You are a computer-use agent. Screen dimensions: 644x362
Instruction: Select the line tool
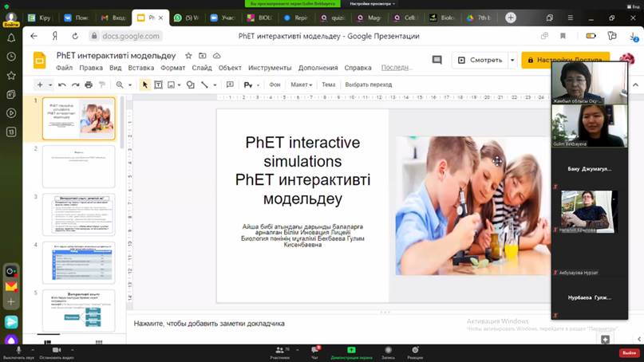pyautogui.click(x=204, y=85)
